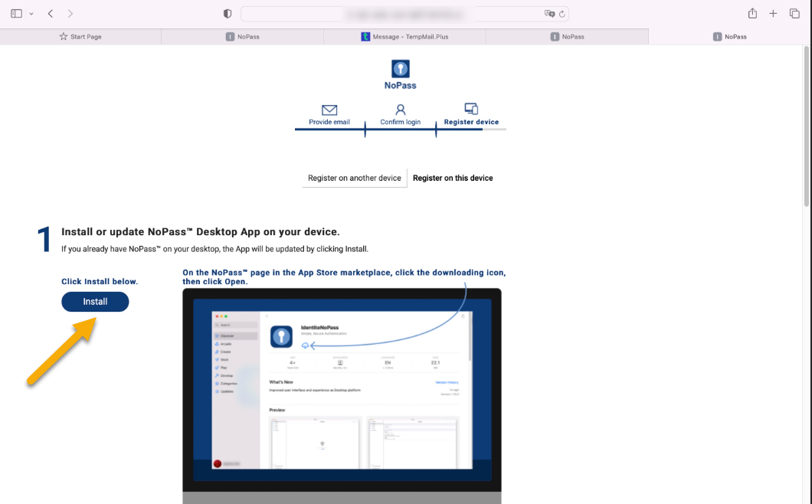This screenshot has width=812, height=504.
Task: Go back using the back arrow
Action: [x=51, y=14]
